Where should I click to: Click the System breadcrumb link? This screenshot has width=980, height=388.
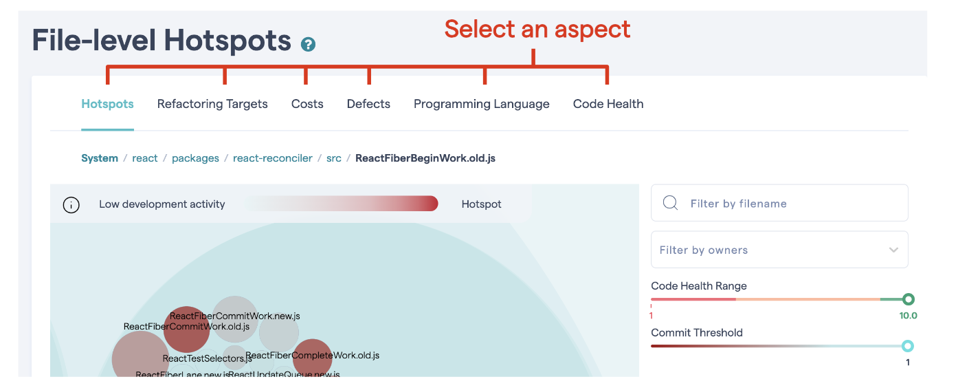[100, 158]
